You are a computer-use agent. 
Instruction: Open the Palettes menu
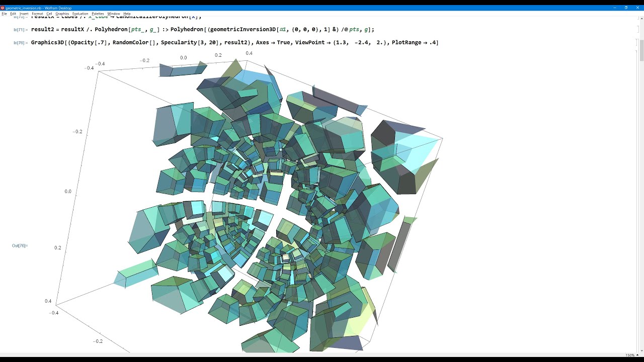(98, 14)
